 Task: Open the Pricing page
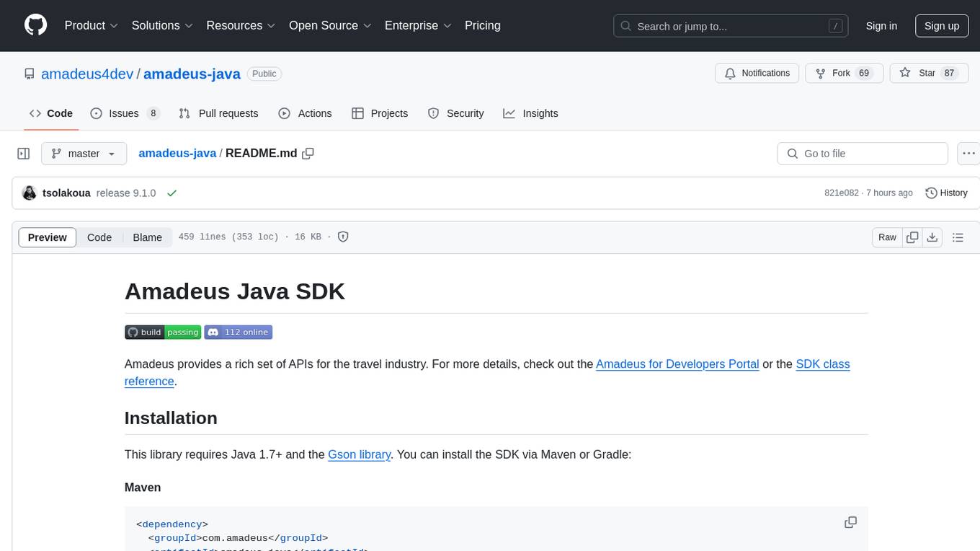pyautogui.click(x=483, y=25)
